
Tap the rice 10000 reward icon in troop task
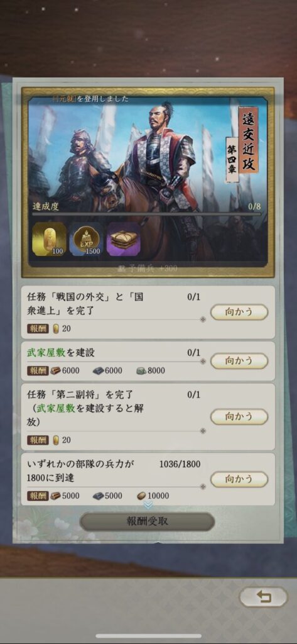point(141,496)
